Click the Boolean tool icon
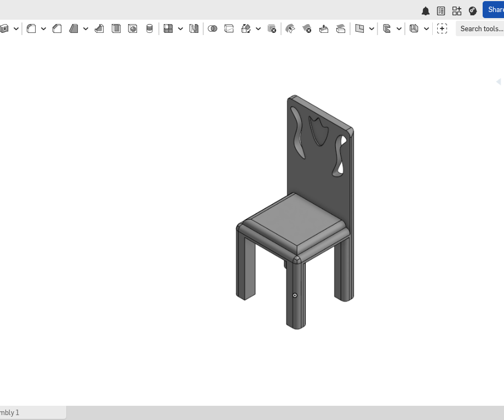Viewport: 504px width, 420px height. [213, 28]
